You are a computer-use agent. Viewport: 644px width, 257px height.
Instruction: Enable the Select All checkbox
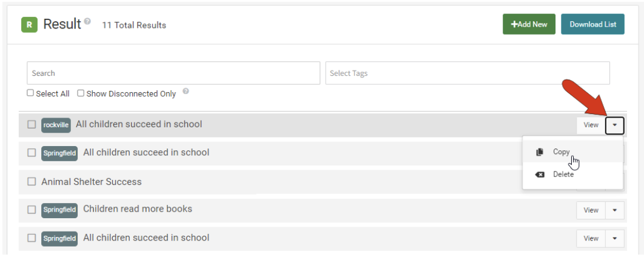pos(30,93)
